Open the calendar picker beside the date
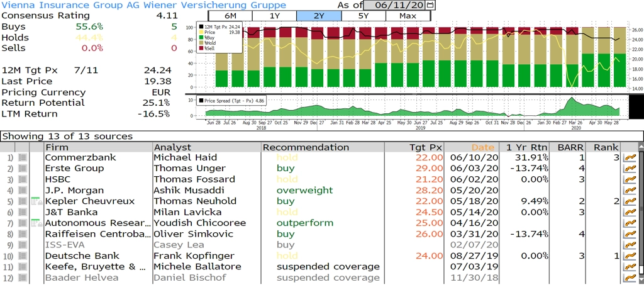 click(430, 5)
